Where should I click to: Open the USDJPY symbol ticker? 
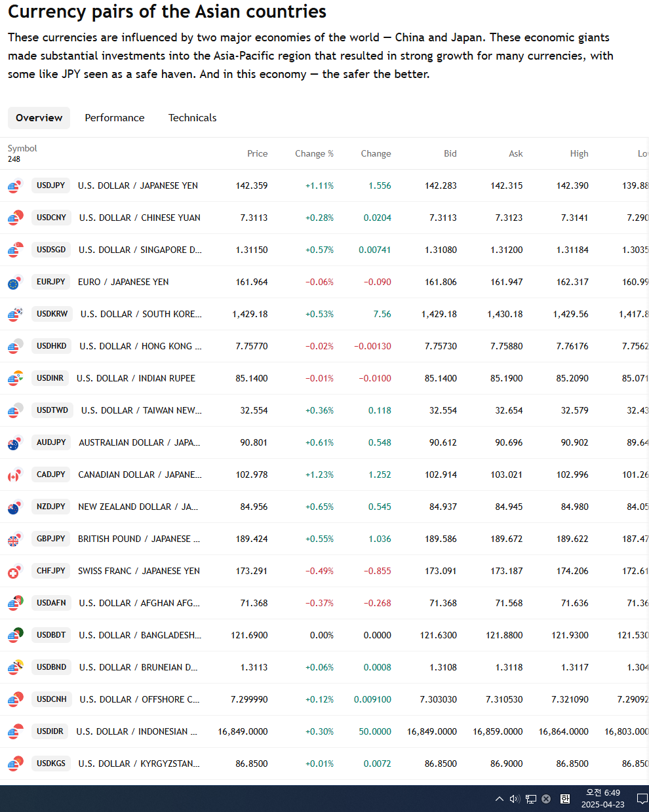pos(51,185)
